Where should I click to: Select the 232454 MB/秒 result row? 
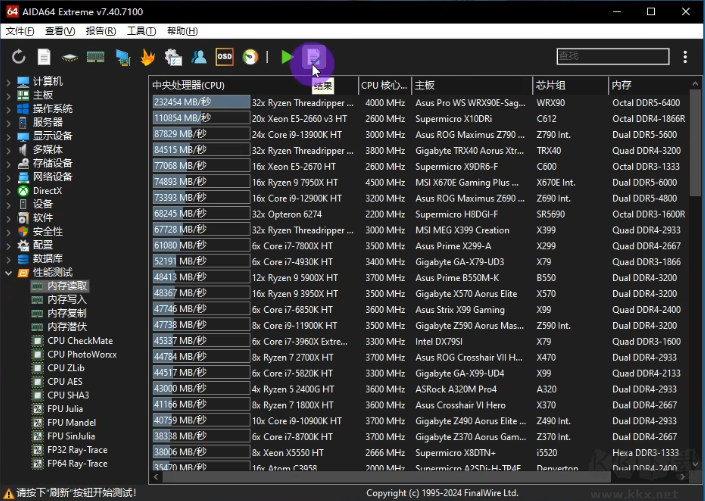pyautogui.click(x=419, y=103)
